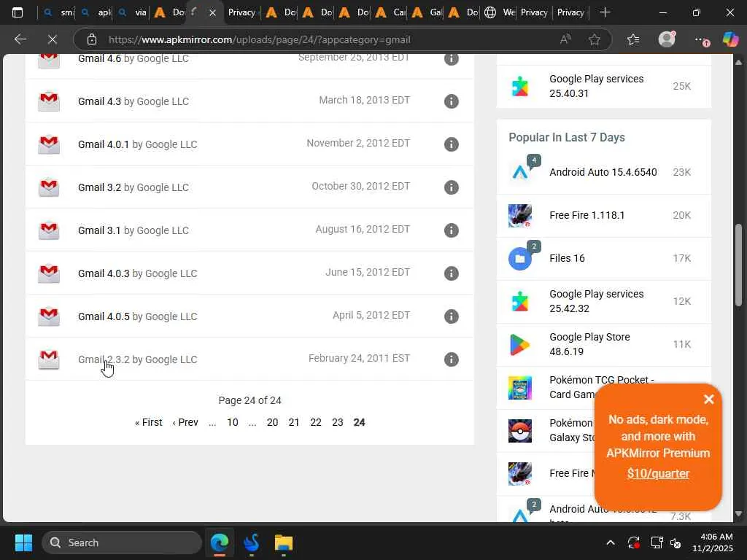Open Free Fire 1.118.1 listing
This screenshot has height=560, width=747.
point(587,215)
